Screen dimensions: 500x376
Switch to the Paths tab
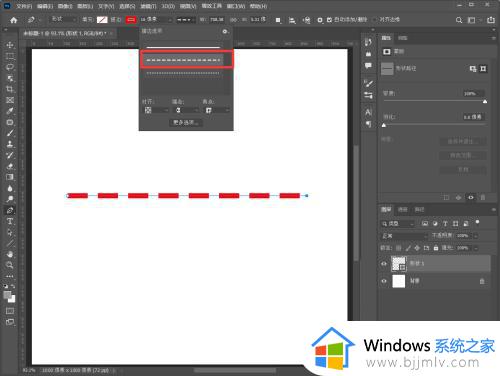point(419,209)
